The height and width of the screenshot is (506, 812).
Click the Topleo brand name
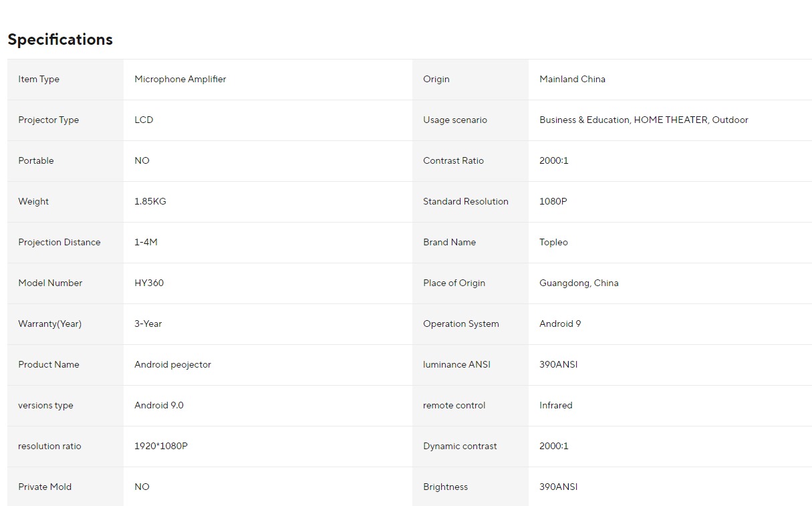coord(553,242)
